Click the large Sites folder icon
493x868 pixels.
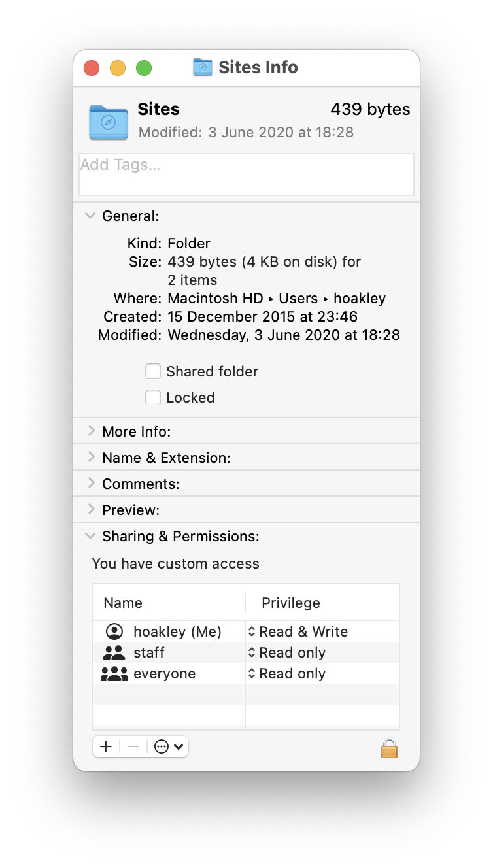tap(108, 122)
